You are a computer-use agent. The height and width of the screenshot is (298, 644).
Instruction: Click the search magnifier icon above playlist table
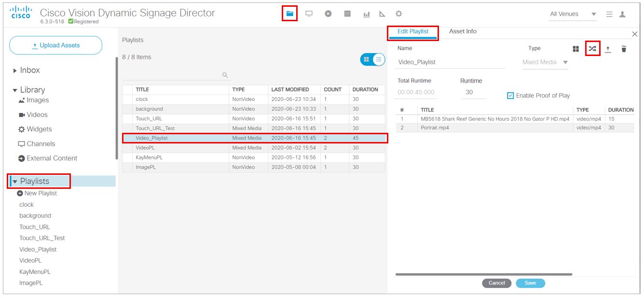(225, 75)
